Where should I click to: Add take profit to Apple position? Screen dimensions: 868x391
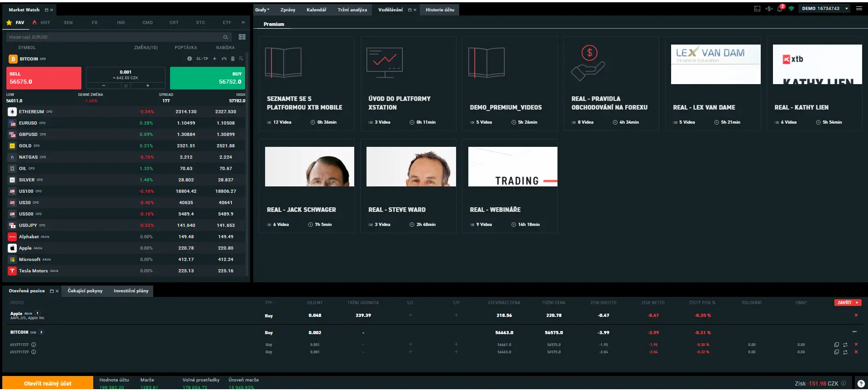[x=456, y=315]
